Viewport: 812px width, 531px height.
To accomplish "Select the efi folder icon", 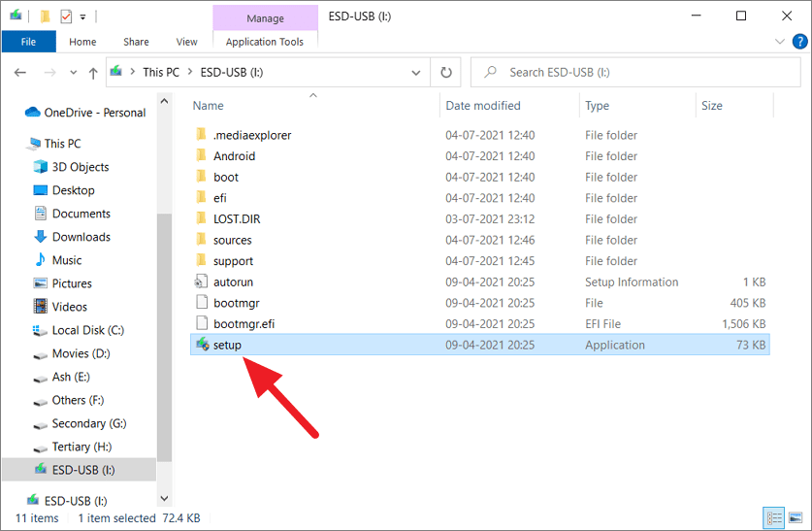I will coord(202,197).
